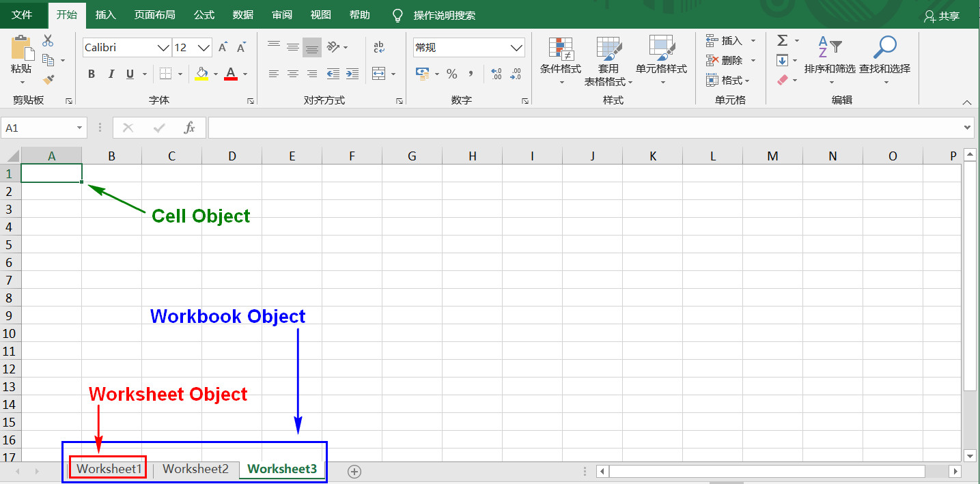
Task: Add a new worksheet with the plus button
Action: pyautogui.click(x=354, y=471)
